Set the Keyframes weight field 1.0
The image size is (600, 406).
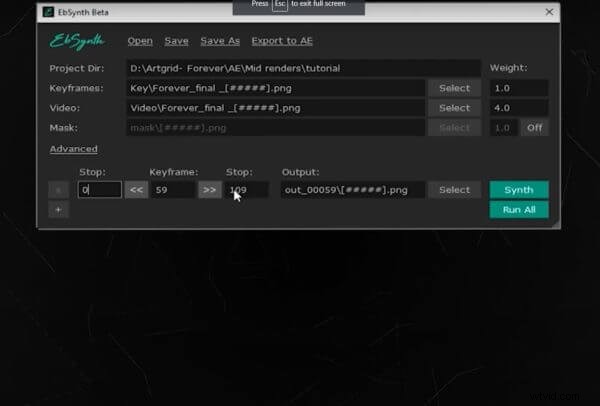[x=519, y=88]
